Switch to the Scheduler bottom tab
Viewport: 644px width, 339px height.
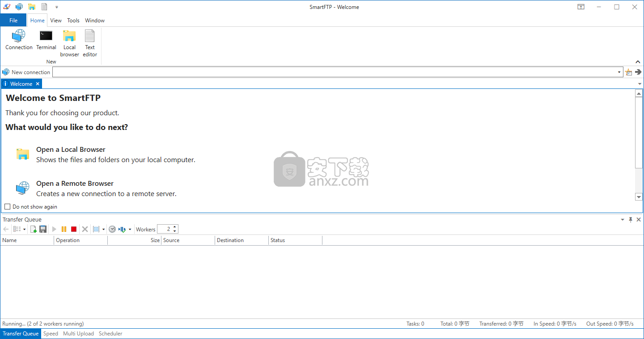coord(110,333)
